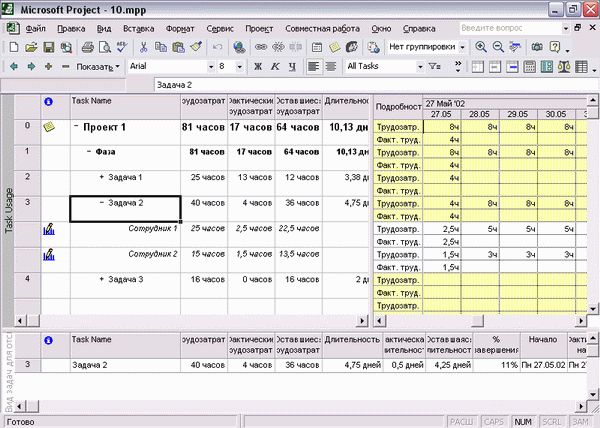Expand Задача 1 assignments
Image resolution: width=600 pixels, height=428 pixels.
click(x=101, y=177)
